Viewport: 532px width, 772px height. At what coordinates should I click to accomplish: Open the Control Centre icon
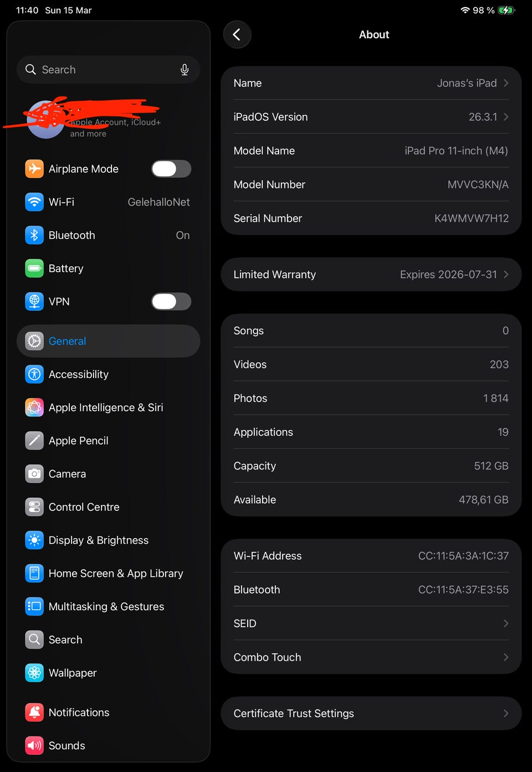pyautogui.click(x=34, y=507)
